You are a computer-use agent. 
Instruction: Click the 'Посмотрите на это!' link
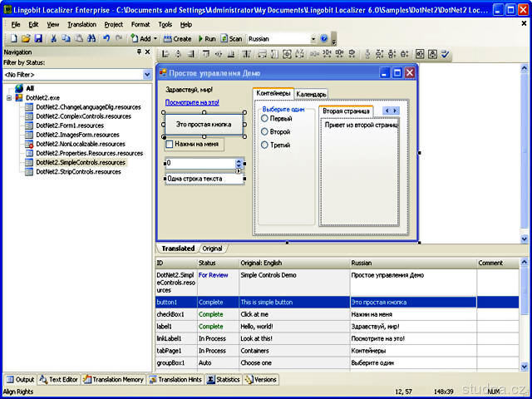pyautogui.click(x=192, y=102)
